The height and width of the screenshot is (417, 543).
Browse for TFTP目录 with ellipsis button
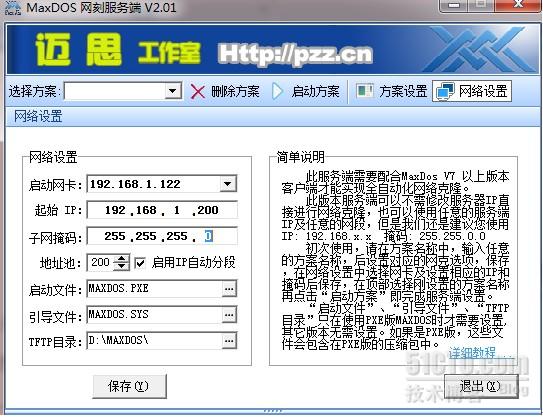[x=229, y=341]
